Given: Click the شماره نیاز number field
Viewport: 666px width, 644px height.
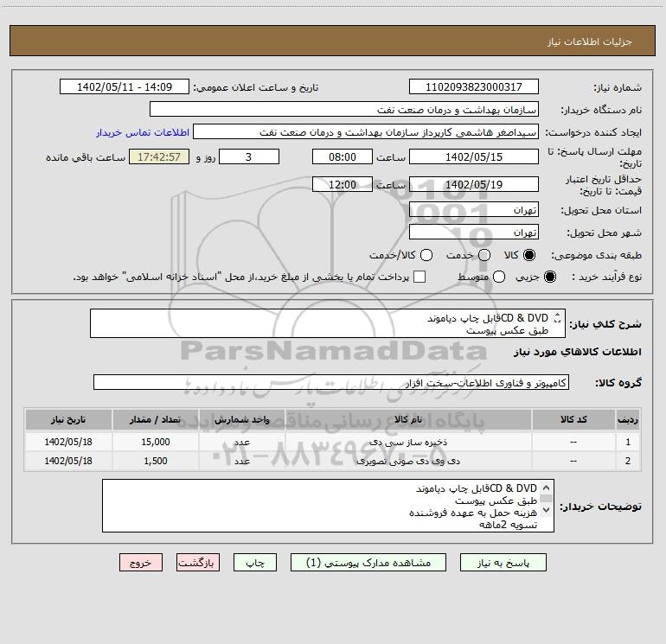Looking at the screenshot, I should coord(474,86).
